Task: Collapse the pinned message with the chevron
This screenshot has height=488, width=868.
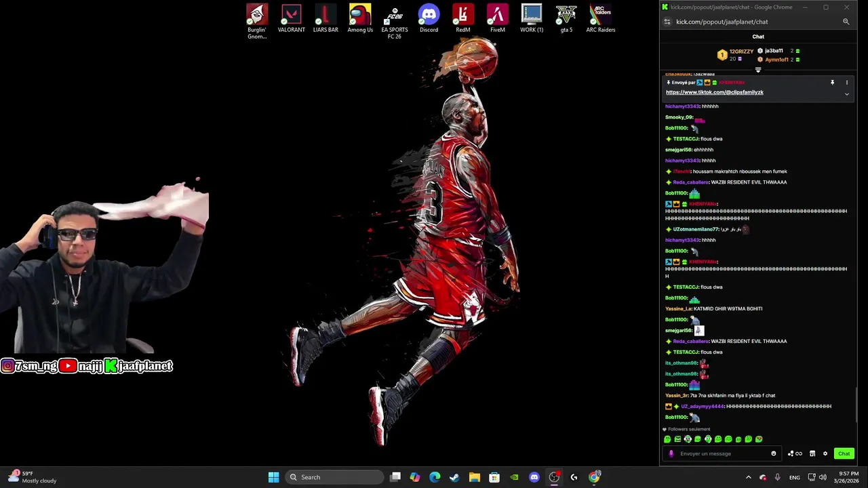Action: pyautogui.click(x=846, y=94)
